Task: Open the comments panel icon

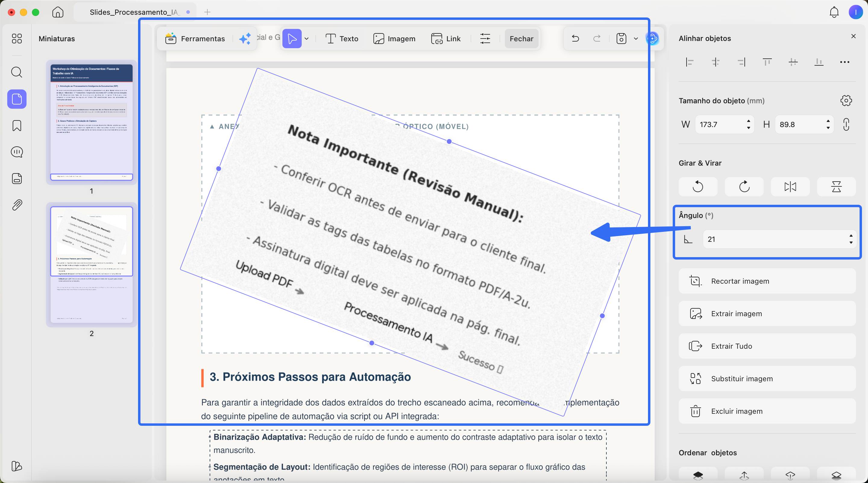Action: pos(17,152)
